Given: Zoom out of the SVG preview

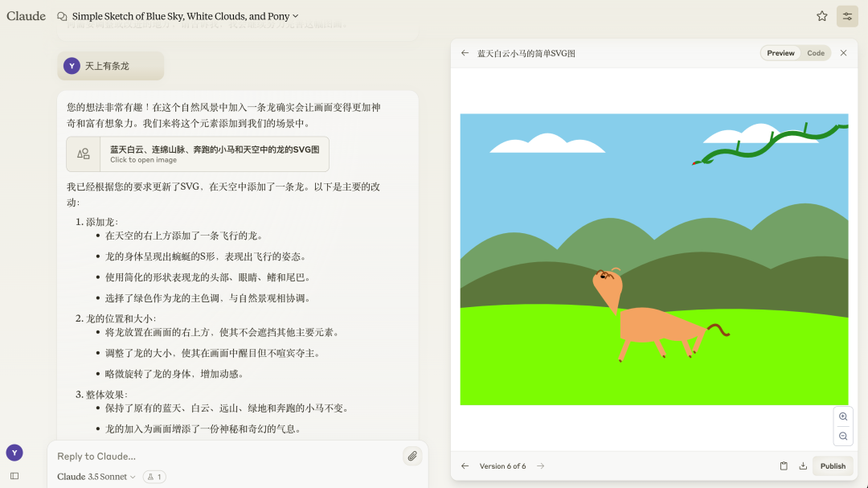Looking at the screenshot, I should [843, 436].
